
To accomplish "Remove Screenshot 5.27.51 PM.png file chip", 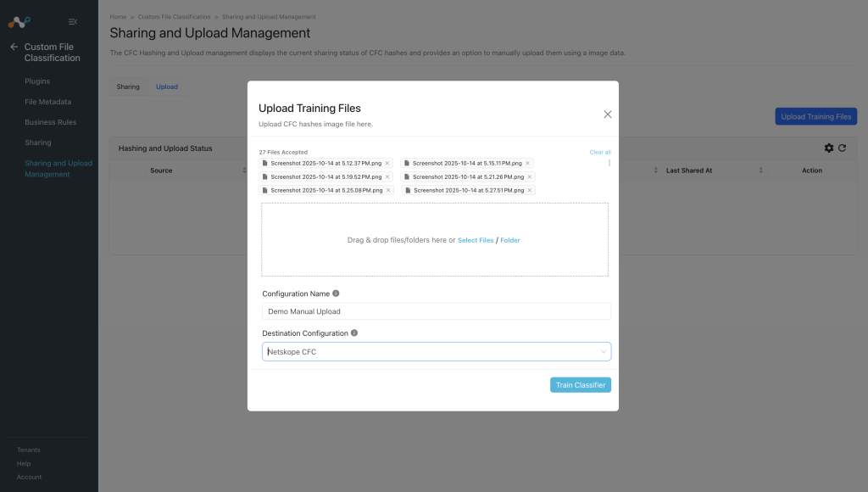I will coord(530,190).
